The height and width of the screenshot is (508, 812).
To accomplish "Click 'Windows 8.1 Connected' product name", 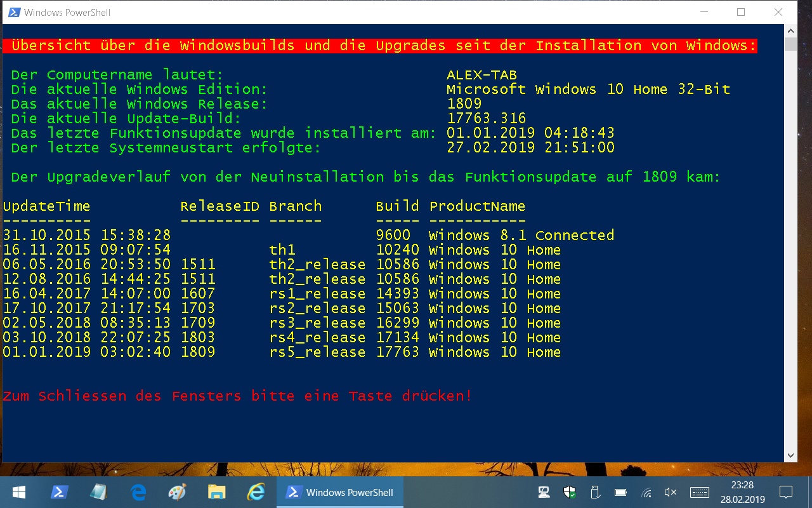I will point(521,236).
